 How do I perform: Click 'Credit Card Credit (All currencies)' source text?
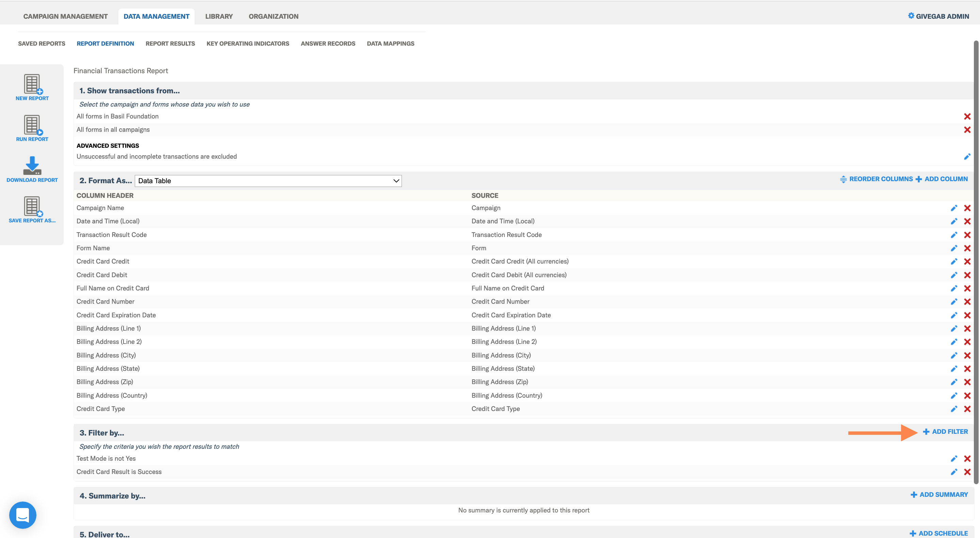click(x=520, y=262)
